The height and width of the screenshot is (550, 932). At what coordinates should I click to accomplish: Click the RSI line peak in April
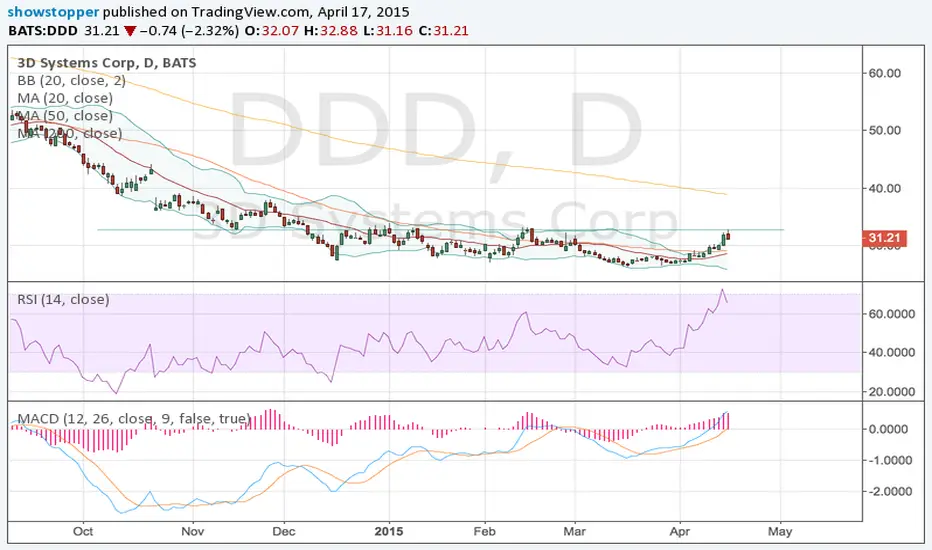click(x=722, y=290)
